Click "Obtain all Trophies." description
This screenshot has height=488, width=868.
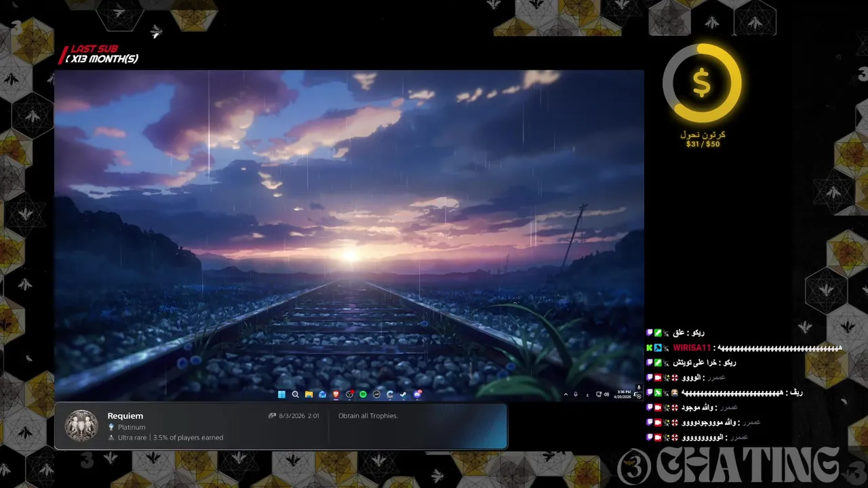pos(368,416)
